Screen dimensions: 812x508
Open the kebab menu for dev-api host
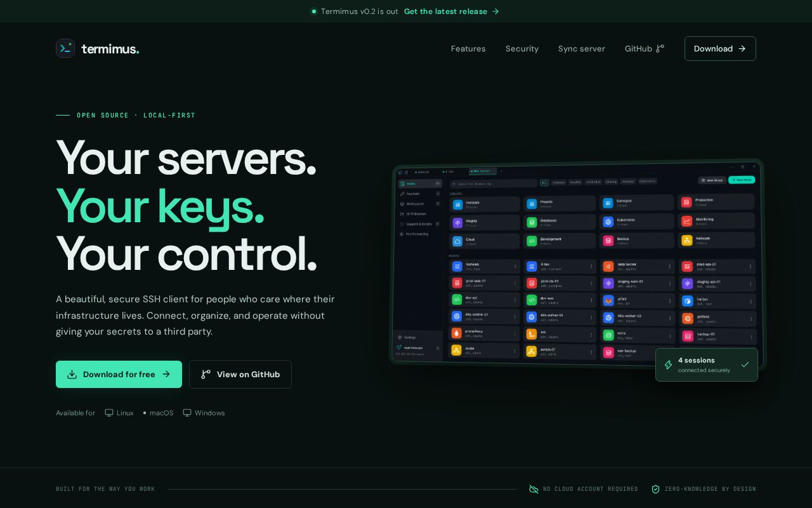coord(515,300)
